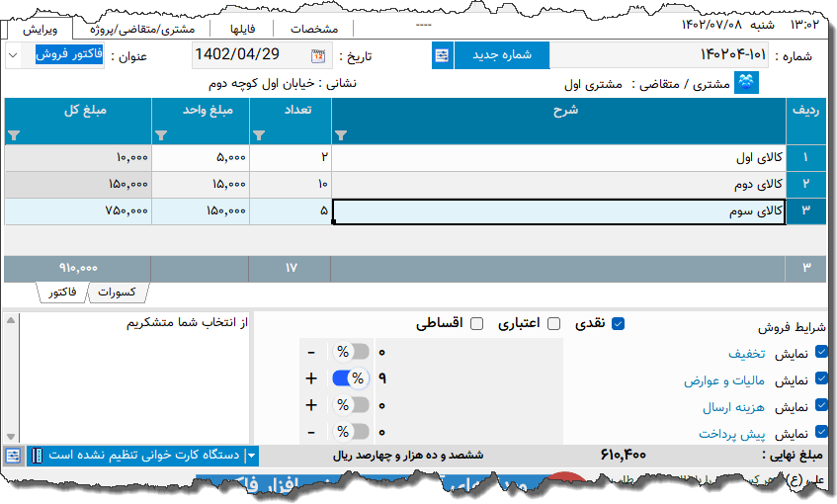Click the تخفیف link
The height and width of the screenshot is (504, 837).
pos(747,354)
